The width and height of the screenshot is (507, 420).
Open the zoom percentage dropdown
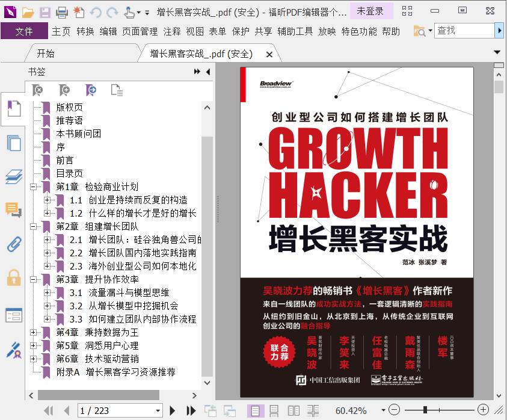pos(383,410)
